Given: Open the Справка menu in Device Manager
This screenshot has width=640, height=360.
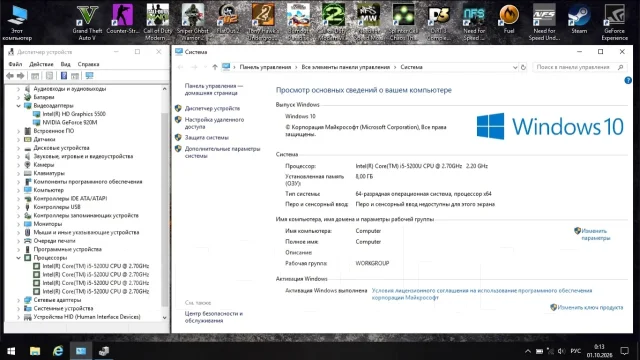Looking at the screenshot, I should click(89, 64).
